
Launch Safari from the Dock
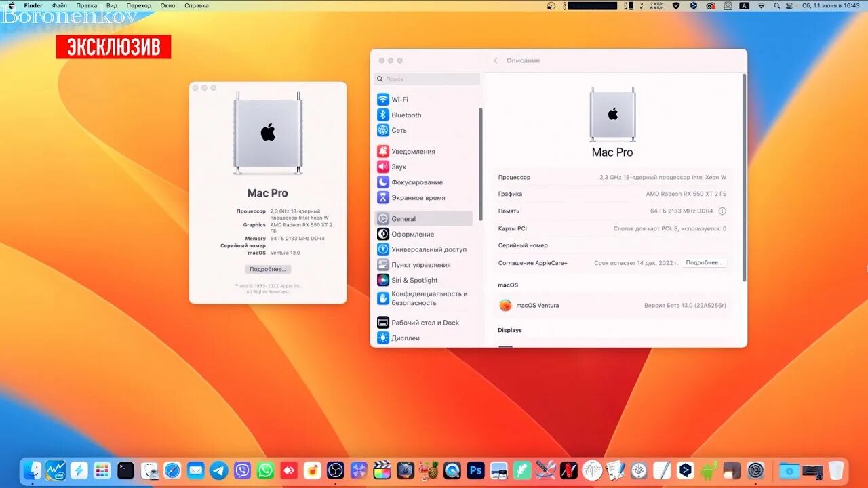172,470
